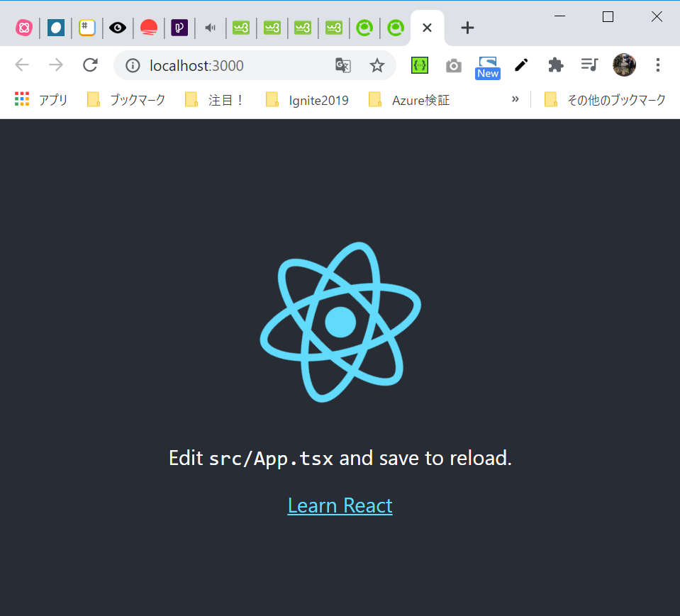Viewport: 680px width, 616px height.
Task: Open the Azure検証 bookmark folder
Action: click(x=409, y=100)
